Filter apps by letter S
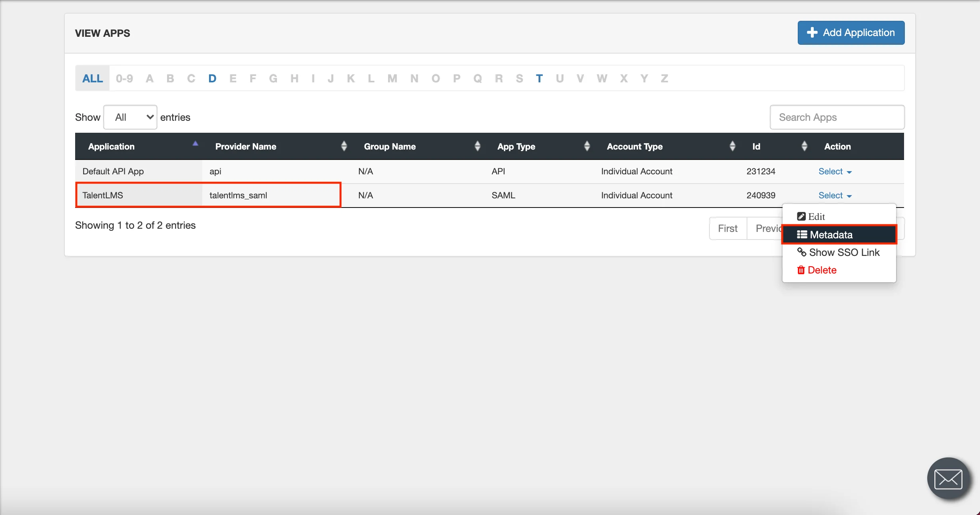Image resolution: width=980 pixels, height=515 pixels. pos(519,78)
